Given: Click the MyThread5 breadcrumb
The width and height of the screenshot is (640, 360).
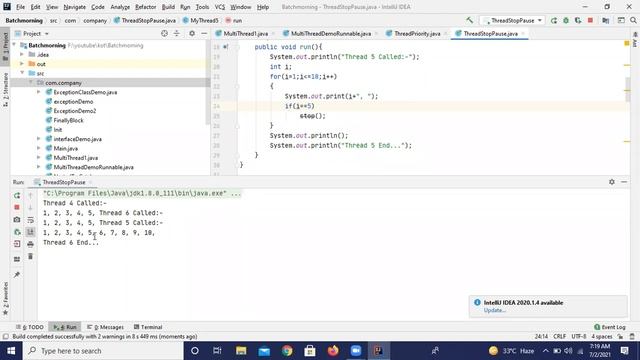Looking at the screenshot, I should 200,20.
